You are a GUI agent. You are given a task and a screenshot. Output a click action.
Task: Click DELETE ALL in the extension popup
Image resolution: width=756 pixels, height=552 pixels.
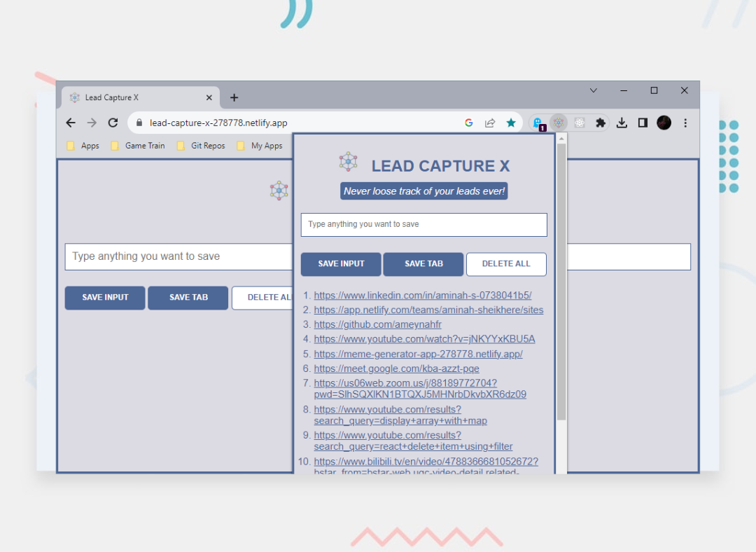506,264
